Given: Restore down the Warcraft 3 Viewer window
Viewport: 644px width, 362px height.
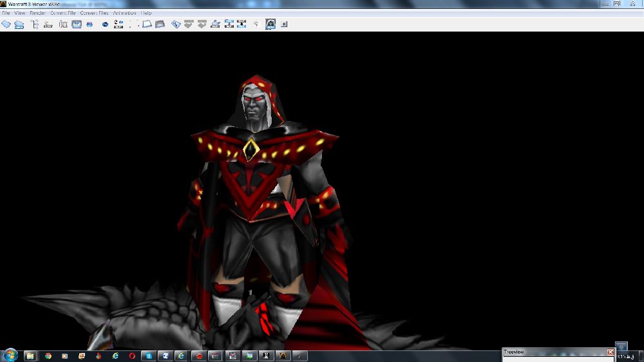Looking at the screenshot, I should point(617,4).
